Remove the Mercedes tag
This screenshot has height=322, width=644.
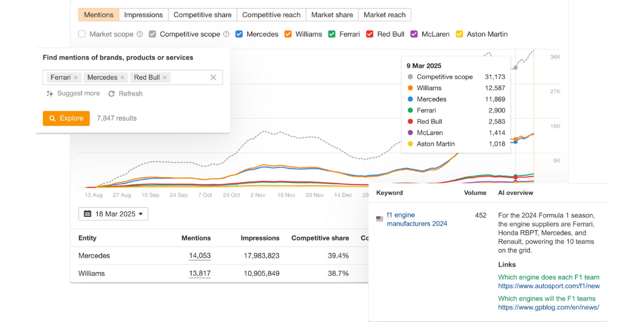[122, 77]
